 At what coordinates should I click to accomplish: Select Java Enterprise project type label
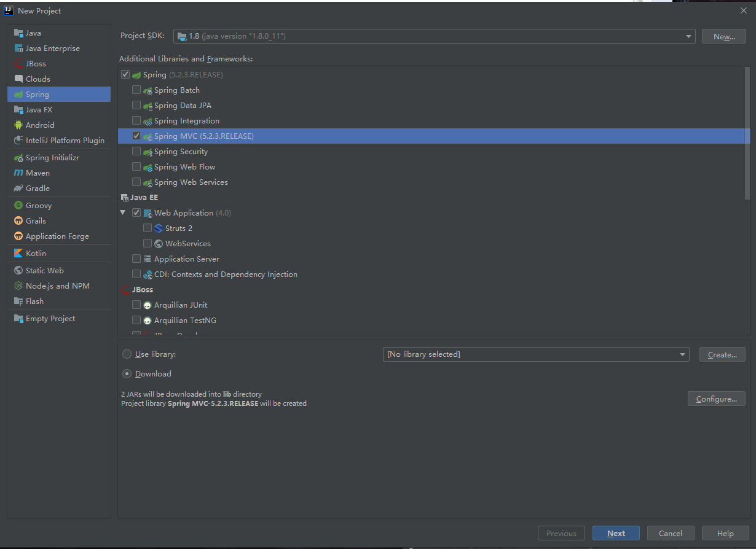[x=53, y=49]
